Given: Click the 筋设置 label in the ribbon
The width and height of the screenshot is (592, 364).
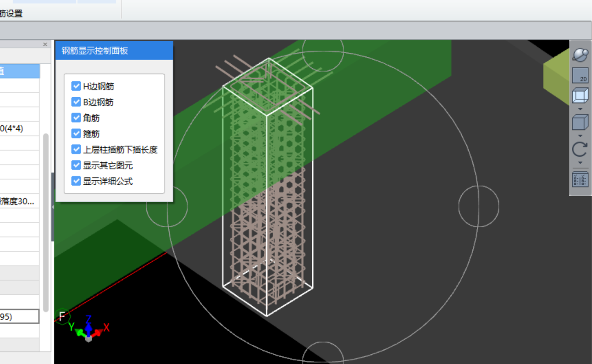Looking at the screenshot, I should (11, 13).
